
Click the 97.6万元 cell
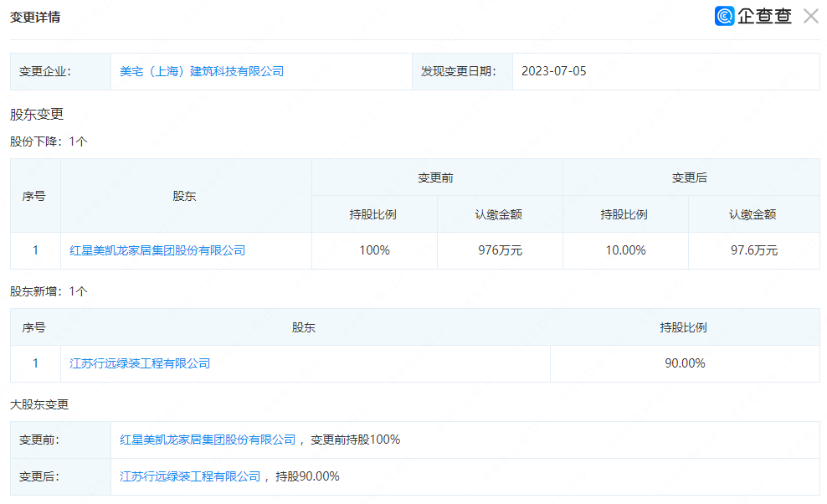pos(754,250)
